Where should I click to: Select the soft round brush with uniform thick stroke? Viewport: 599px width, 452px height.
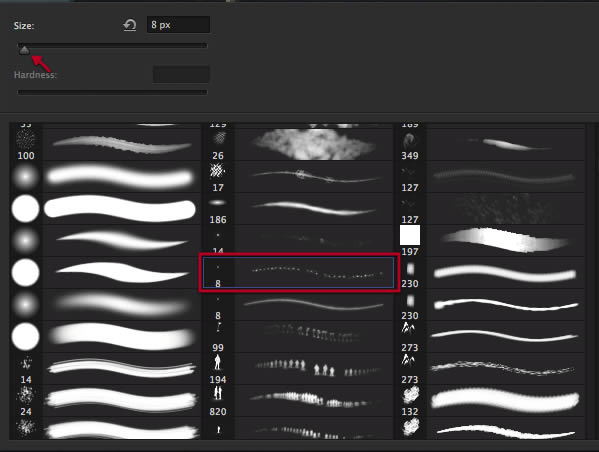pos(105,177)
